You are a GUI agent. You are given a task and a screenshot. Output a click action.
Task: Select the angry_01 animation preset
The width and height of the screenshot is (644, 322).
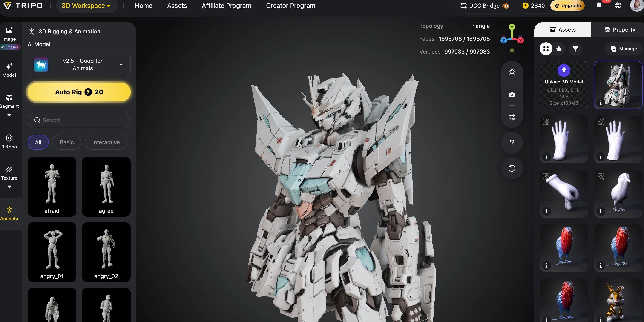click(x=52, y=252)
